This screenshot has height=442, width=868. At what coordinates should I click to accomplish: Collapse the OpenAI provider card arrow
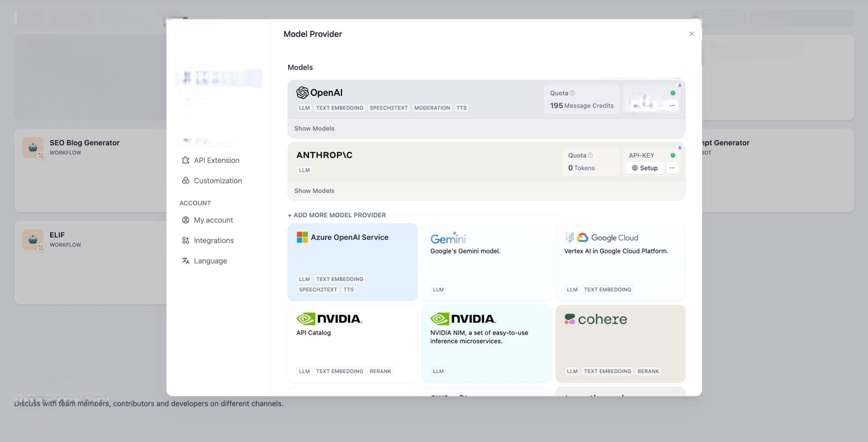click(x=680, y=86)
